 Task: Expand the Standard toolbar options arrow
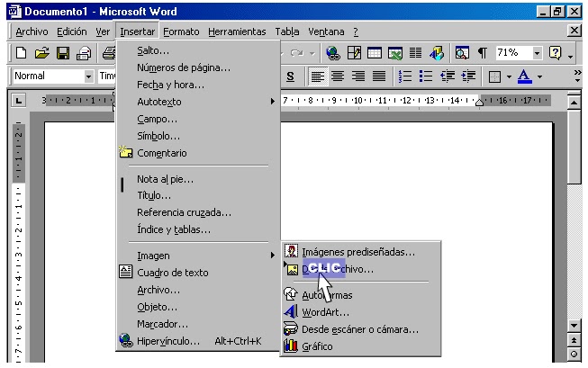tap(570, 57)
